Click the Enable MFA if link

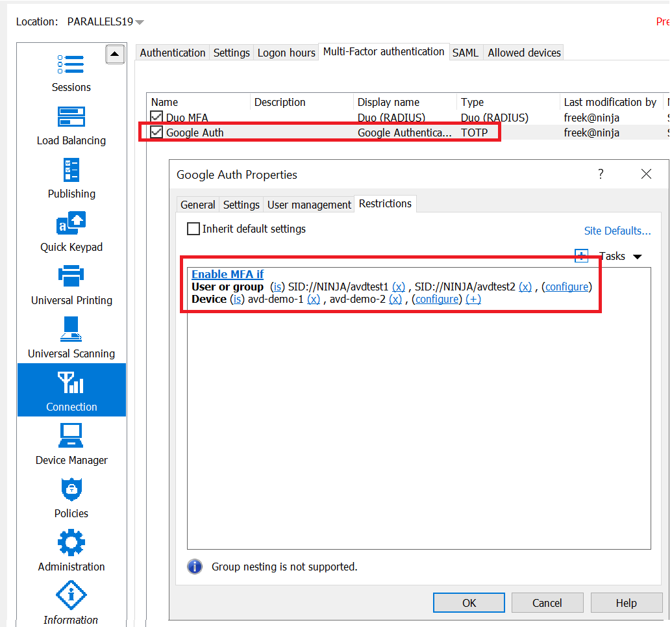pyautogui.click(x=227, y=274)
